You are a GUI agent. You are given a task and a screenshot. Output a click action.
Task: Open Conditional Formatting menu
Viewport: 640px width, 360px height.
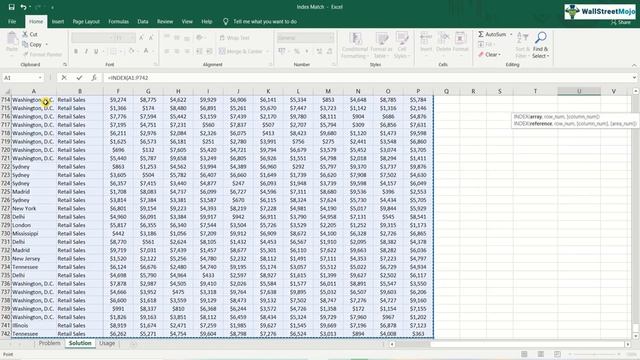[355, 45]
